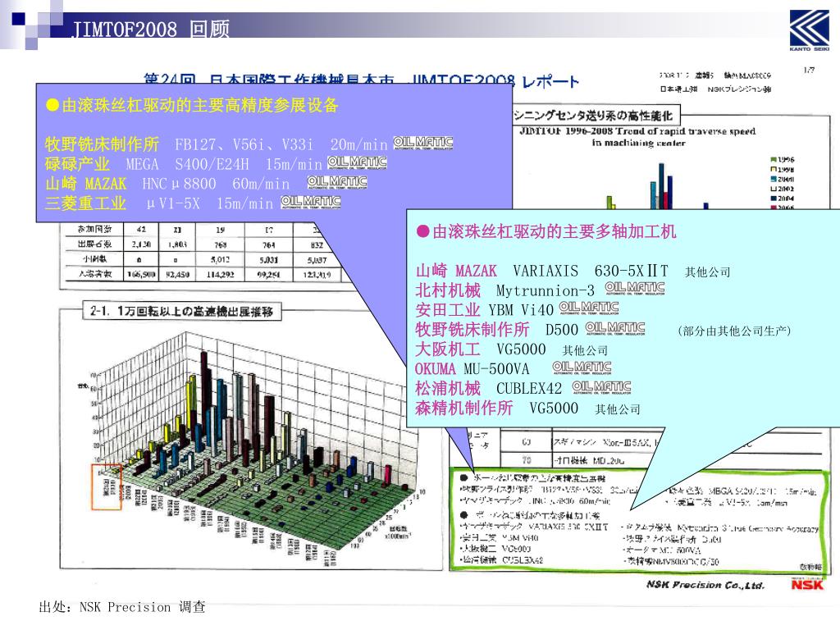This screenshot has height=630, width=840.
Task: Click the OIL MATIC logo beside Mytrunnion-3
Action: [635, 289]
